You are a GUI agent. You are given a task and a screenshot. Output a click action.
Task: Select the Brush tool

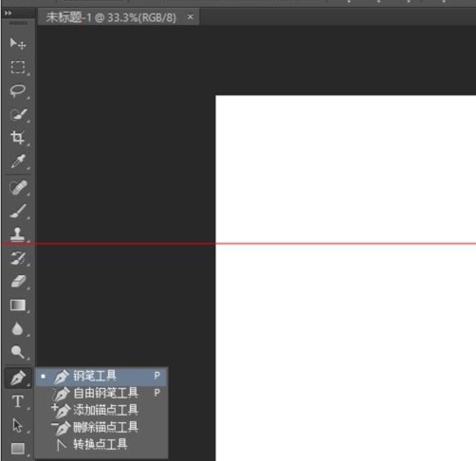tap(18, 211)
